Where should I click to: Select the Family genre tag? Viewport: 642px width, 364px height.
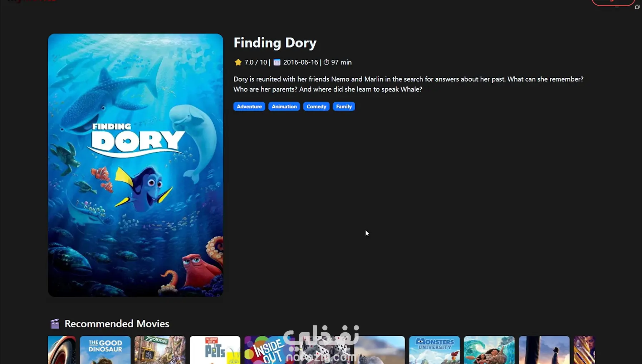pyautogui.click(x=344, y=107)
